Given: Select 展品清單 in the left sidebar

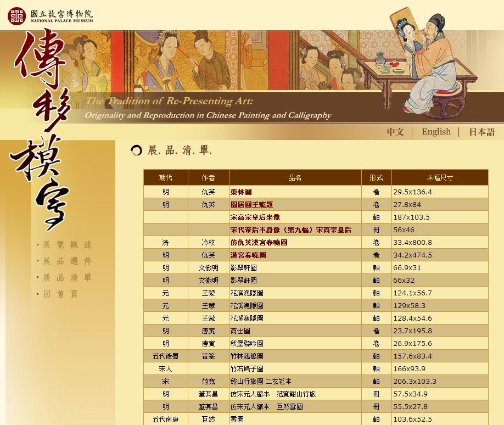Looking at the screenshot, I should point(67,278).
